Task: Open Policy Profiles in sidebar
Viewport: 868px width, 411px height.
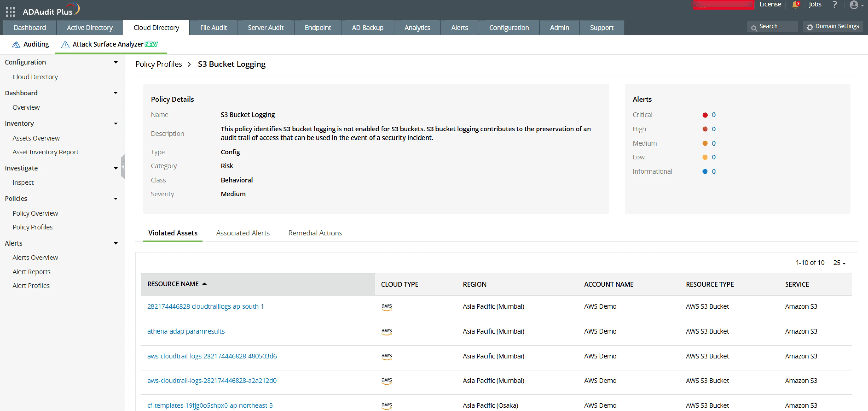Action: [x=32, y=227]
